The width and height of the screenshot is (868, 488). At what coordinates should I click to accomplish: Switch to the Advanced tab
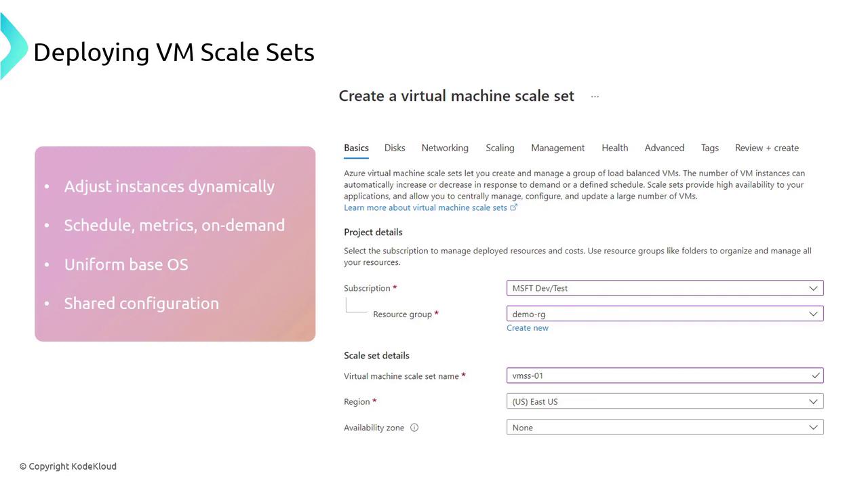pyautogui.click(x=664, y=148)
